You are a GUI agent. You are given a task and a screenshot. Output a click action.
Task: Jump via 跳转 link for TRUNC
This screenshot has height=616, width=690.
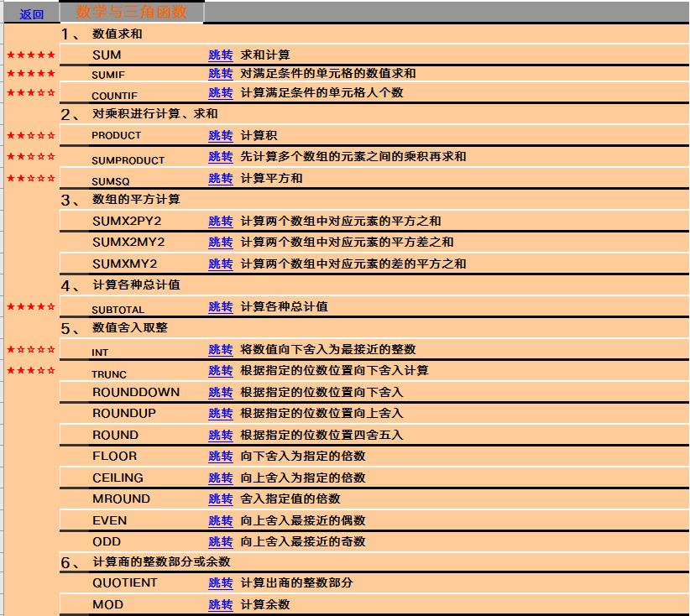[221, 370]
